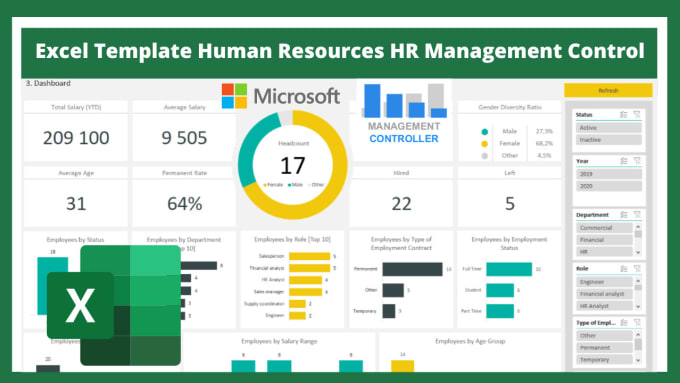
Task: Clear the filter on the Year slicer
Action: 637,161
